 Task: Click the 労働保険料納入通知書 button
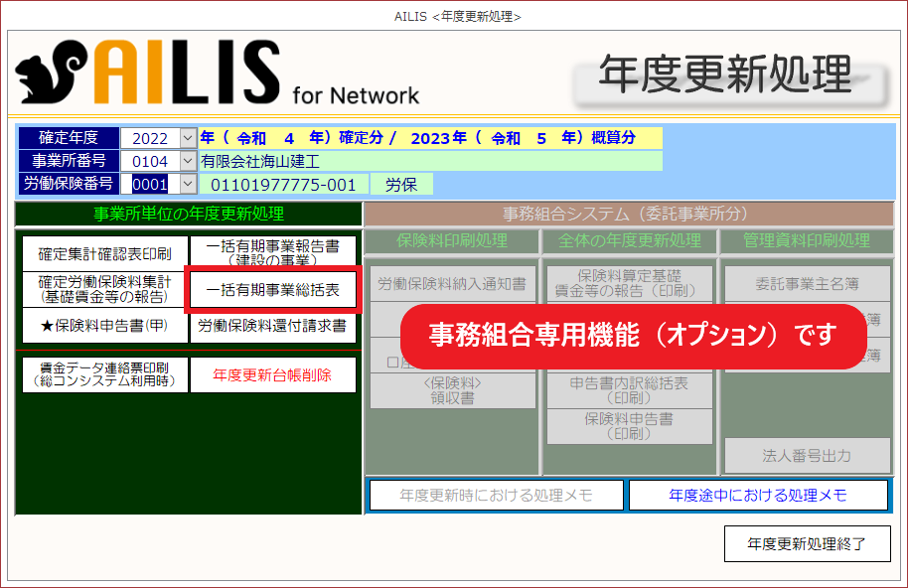(x=454, y=284)
